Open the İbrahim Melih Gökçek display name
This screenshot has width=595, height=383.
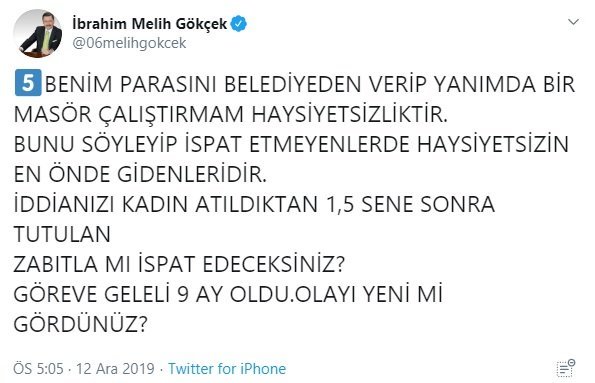point(150,24)
